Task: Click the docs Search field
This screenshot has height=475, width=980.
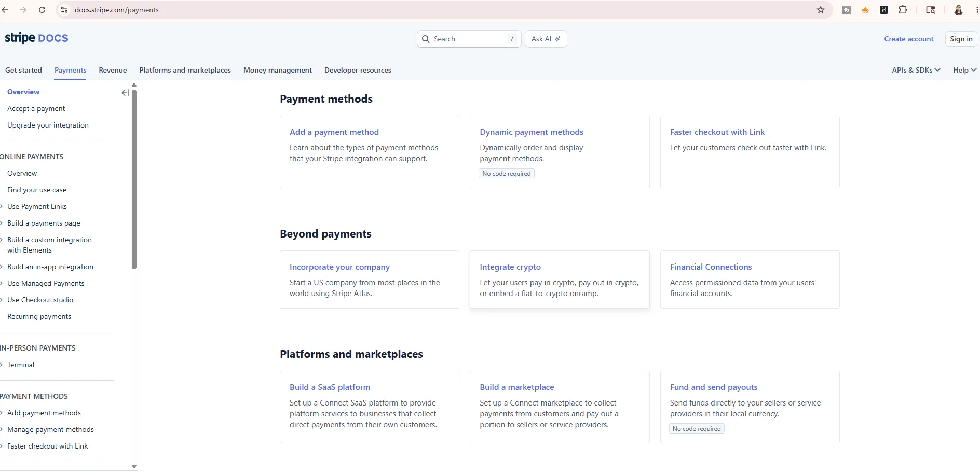Action: [x=469, y=39]
